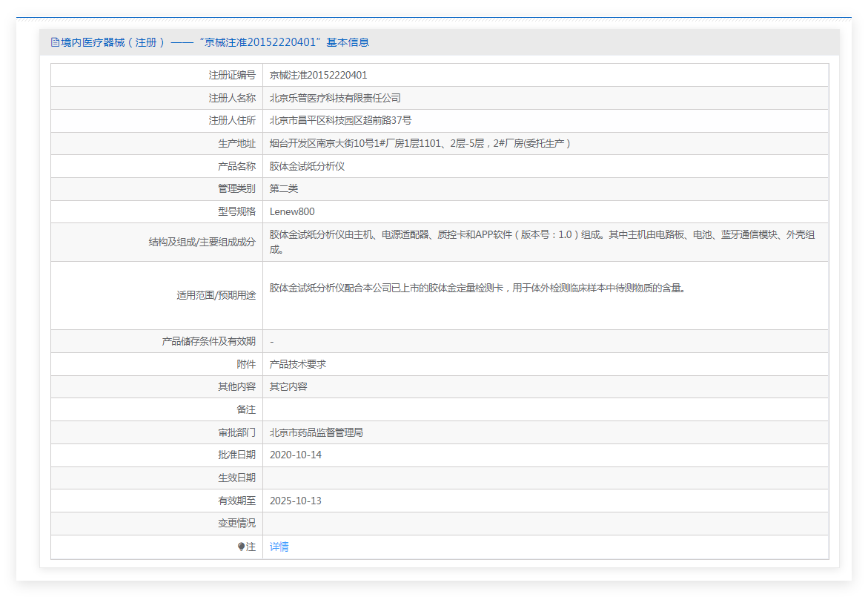Click the document icon beside the panel title
868x597 pixels.
pyautogui.click(x=55, y=42)
